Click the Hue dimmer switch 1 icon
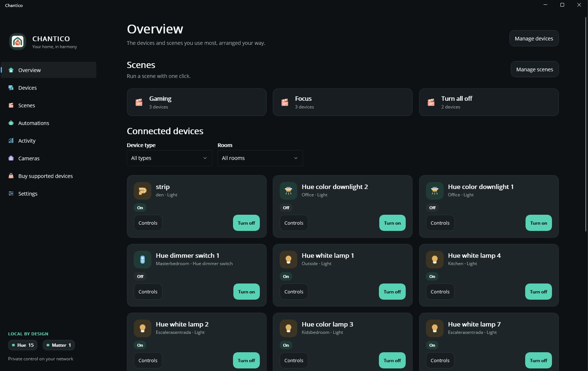The height and width of the screenshot is (371, 588). (143, 260)
